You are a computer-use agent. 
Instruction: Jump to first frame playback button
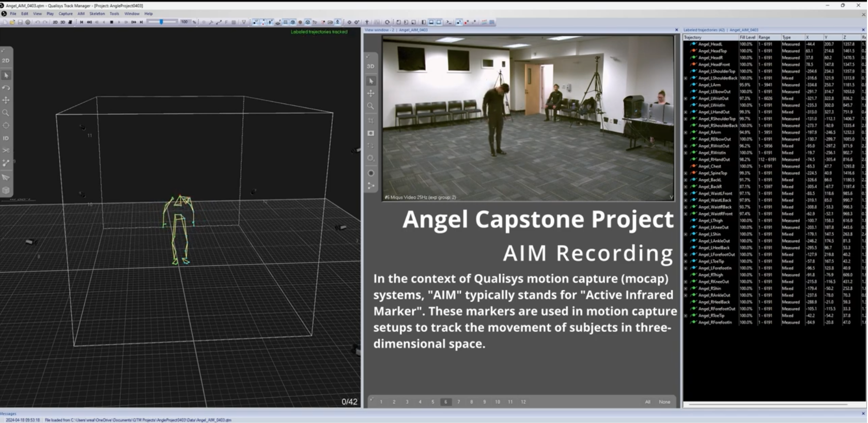[82, 22]
